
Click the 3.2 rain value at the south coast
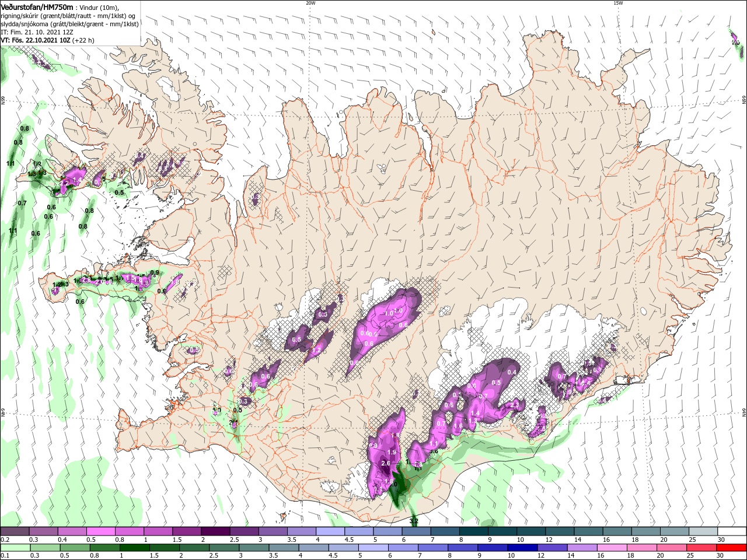pyautogui.click(x=414, y=520)
